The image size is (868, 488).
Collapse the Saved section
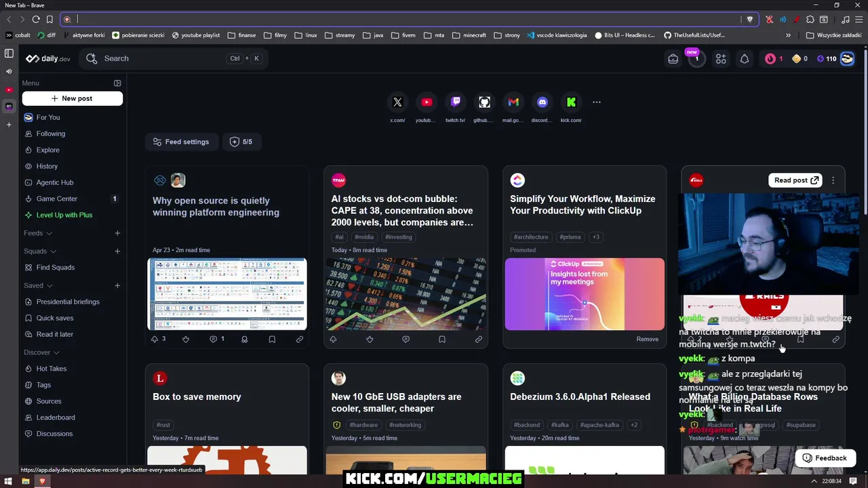point(38,286)
